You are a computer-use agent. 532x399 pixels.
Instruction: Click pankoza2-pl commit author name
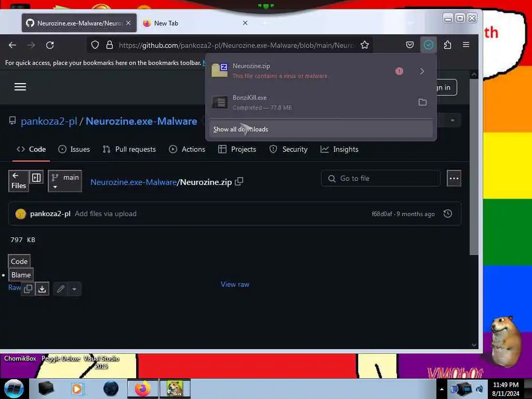50,214
